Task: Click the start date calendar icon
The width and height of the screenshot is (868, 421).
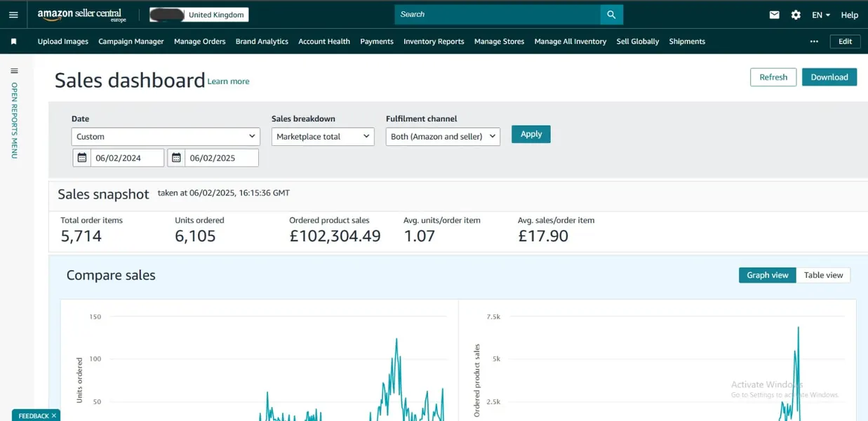Action: click(x=82, y=158)
